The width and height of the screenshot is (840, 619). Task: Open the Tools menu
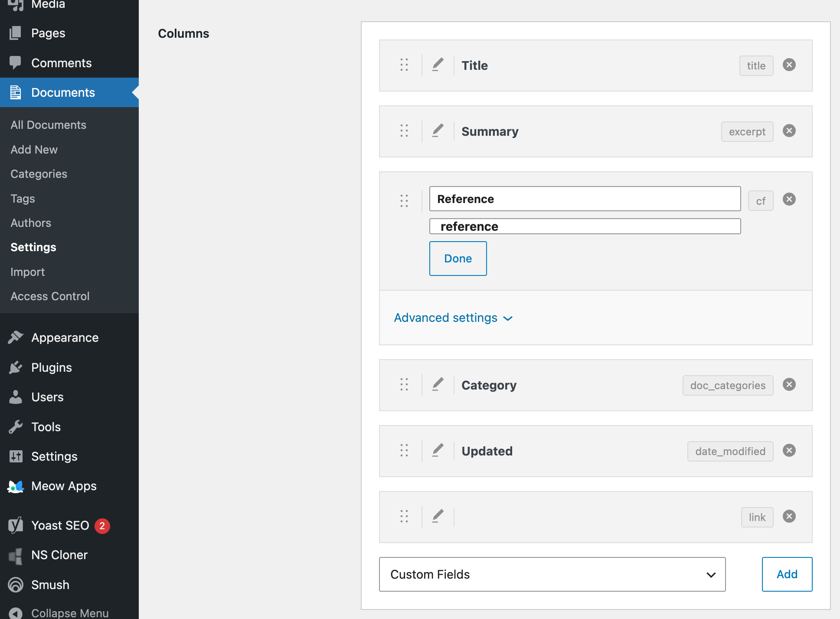(69, 427)
